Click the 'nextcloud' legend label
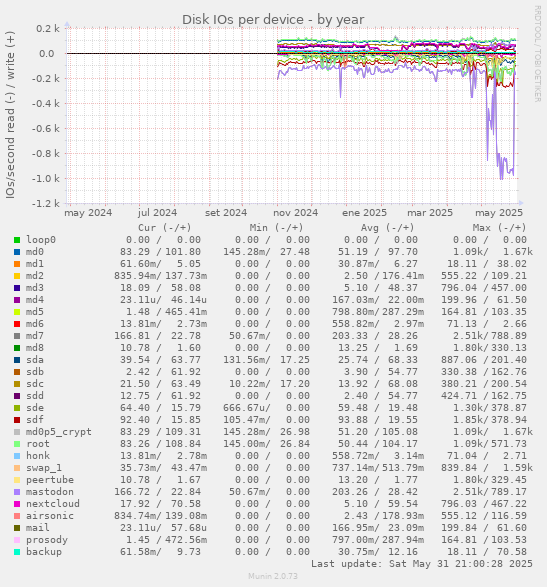The height and width of the screenshot is (587, 547). [53, 504]
